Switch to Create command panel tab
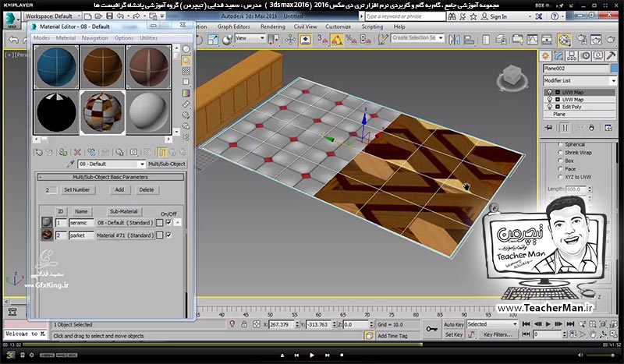This screenshot has height=364, width=624. 545,55
